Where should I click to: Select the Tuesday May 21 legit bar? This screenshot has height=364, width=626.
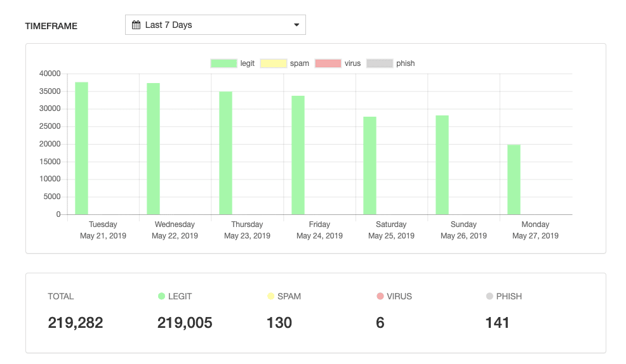[x=81, y=148]
